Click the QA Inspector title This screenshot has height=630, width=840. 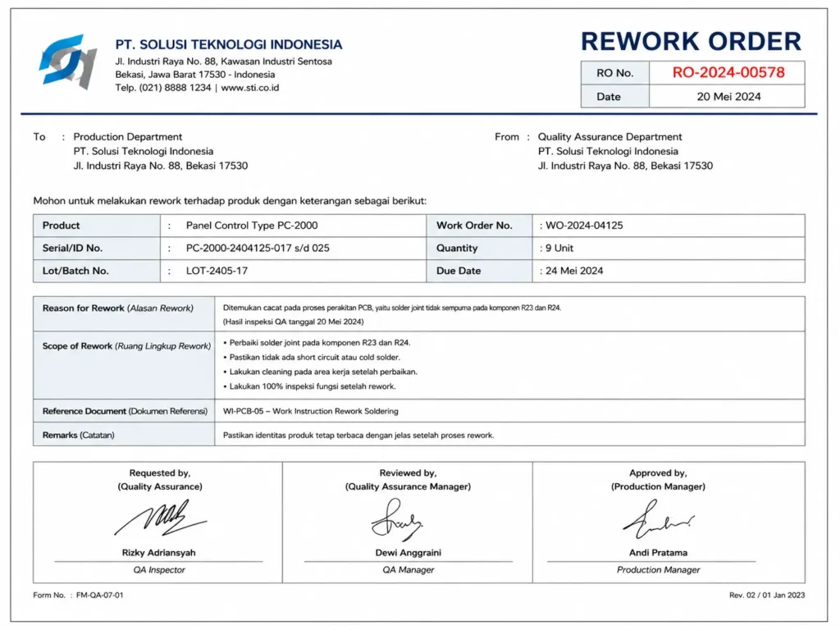(x=158, y=569)
